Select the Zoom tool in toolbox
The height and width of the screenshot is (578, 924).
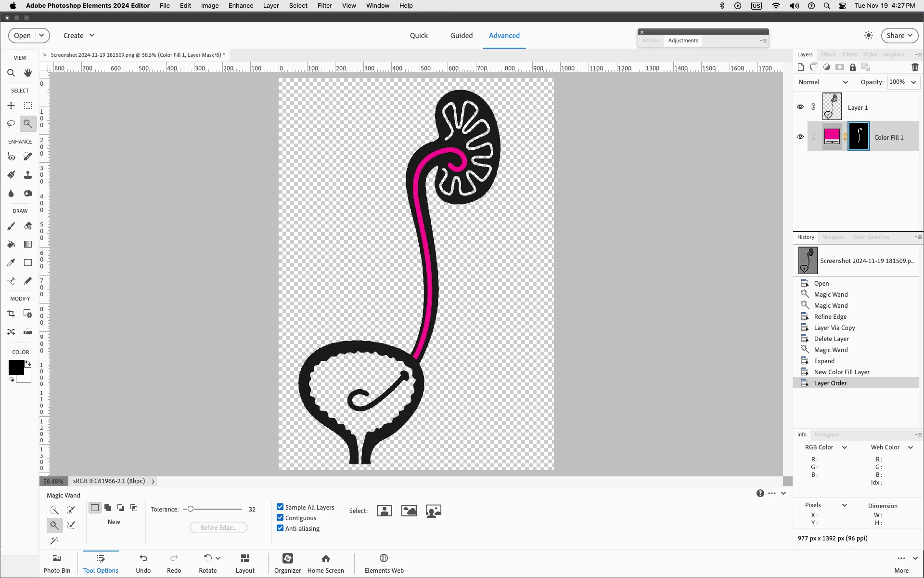(11, 73)
